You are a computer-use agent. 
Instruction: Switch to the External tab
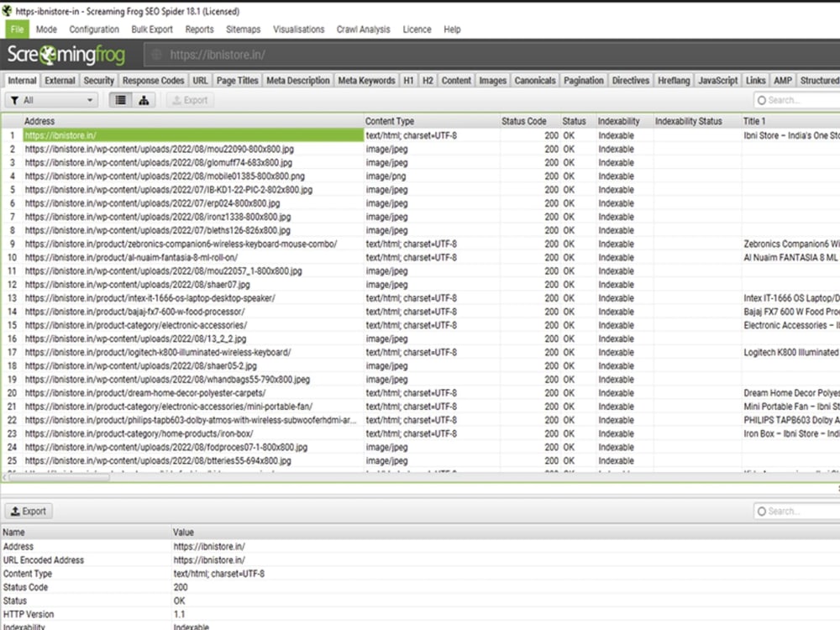click(60, 81)
